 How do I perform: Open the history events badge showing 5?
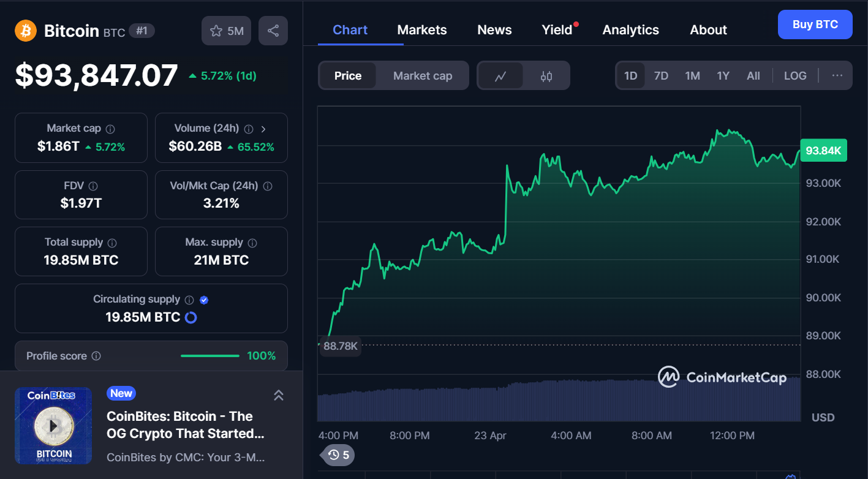click(339, 455)
